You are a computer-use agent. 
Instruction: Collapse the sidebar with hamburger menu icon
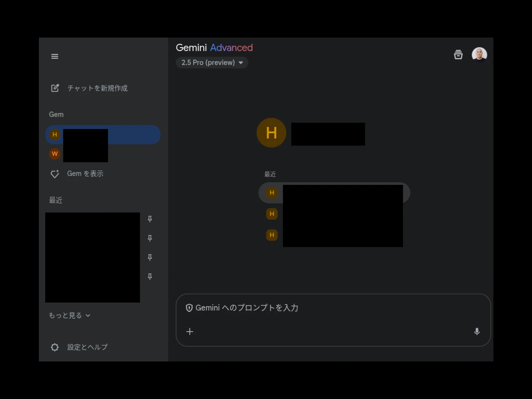pos(55,57)
